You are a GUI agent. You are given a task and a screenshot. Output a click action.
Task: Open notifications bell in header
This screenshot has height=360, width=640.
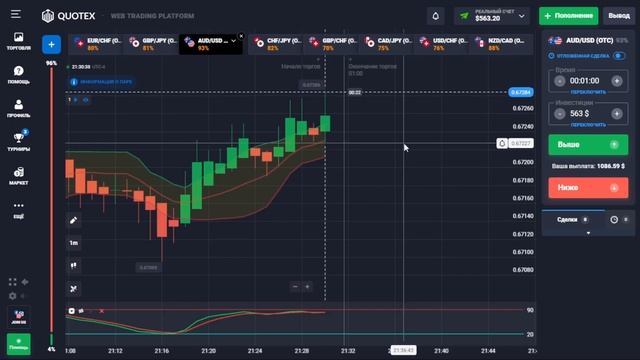[x=436, y=16]
